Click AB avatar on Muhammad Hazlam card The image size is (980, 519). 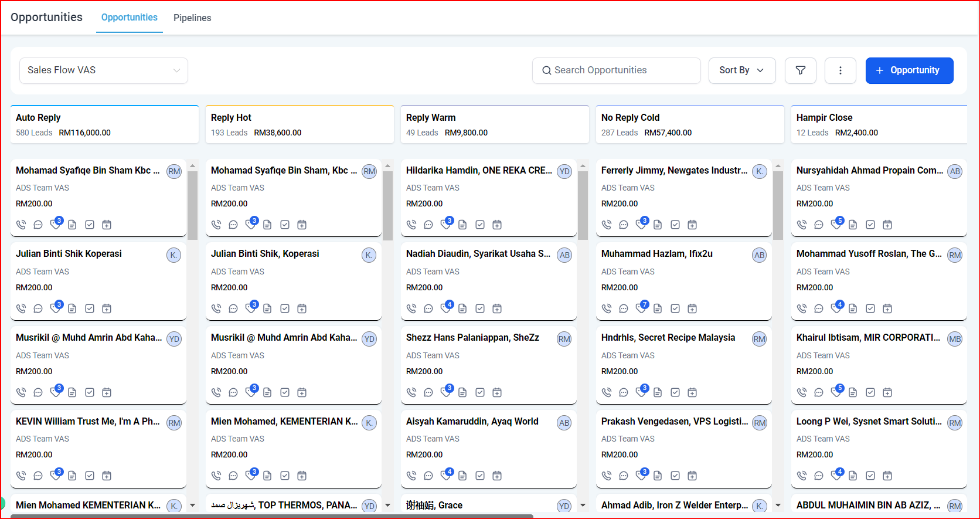coord(760,255)
